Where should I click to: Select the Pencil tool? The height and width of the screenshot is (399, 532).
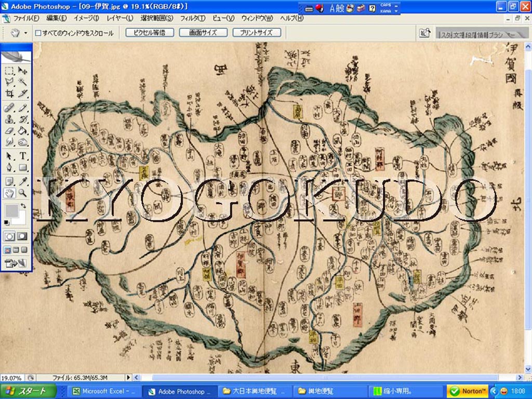tap(22, 108)
